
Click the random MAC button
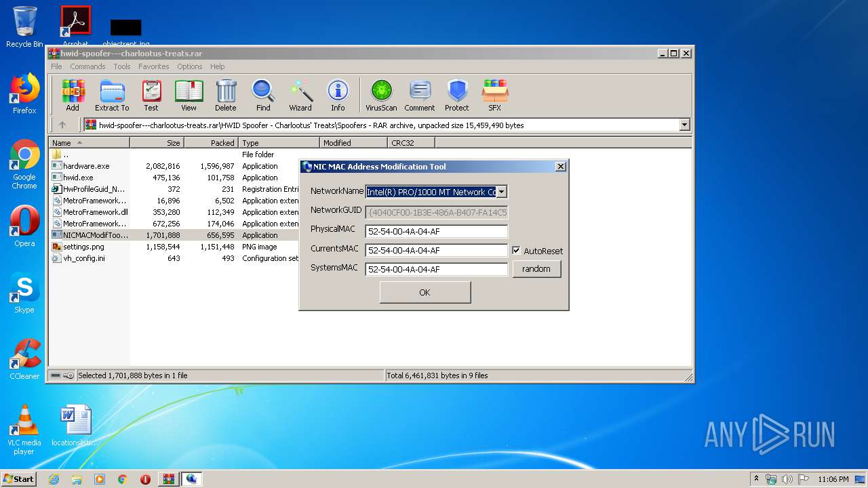(x=536, y=268)
